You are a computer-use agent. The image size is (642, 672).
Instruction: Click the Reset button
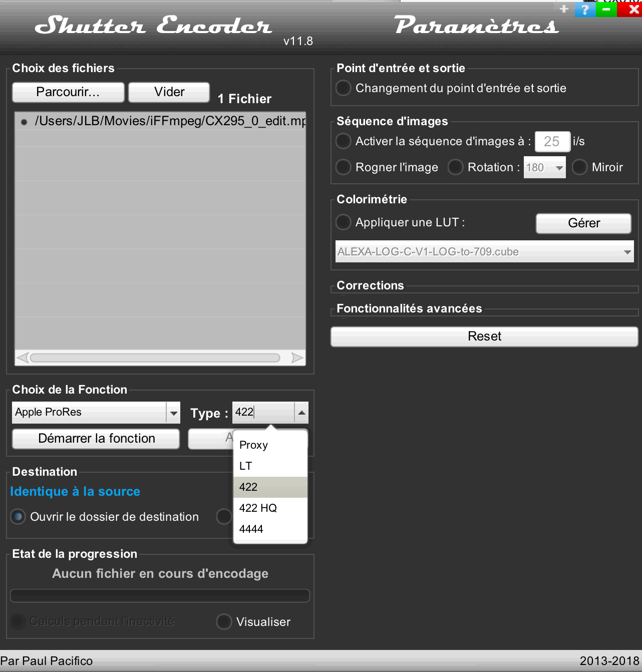pyautogui.click(x=484, y=337)
